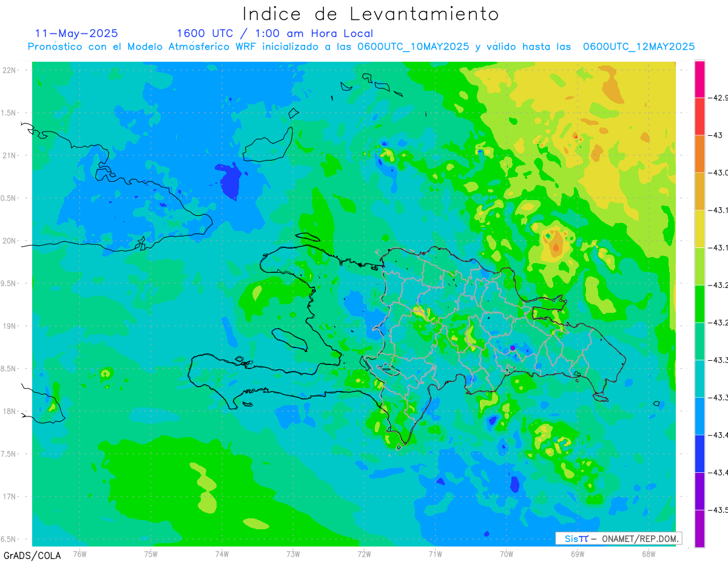Screen dimensions: 728x562
Task: Click the "1.5N" latitude tick label
Action: (8, 113)
